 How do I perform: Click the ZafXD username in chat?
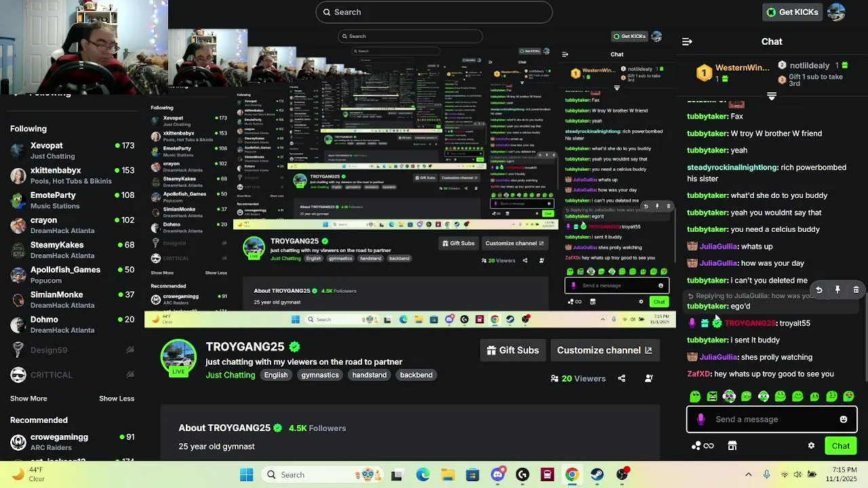point(698,374)
